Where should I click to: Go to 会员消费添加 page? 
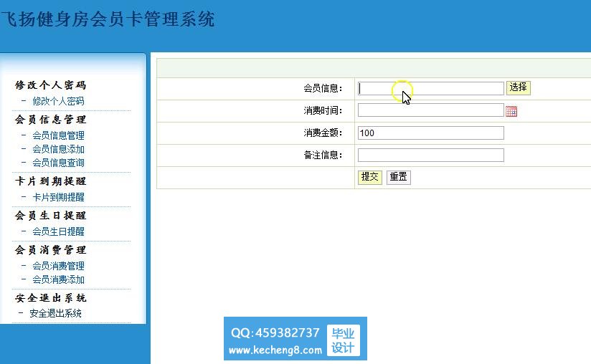(x=58, y=279)
